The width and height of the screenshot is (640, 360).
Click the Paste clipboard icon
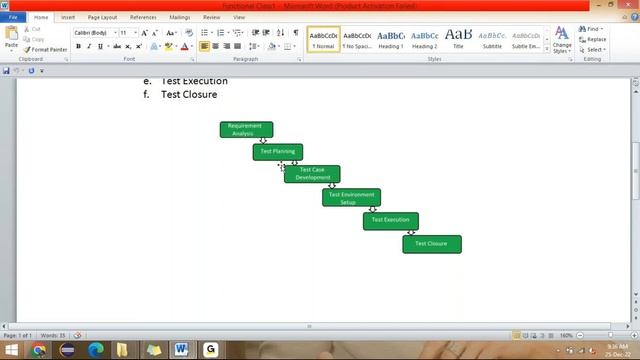coord(11,33)
